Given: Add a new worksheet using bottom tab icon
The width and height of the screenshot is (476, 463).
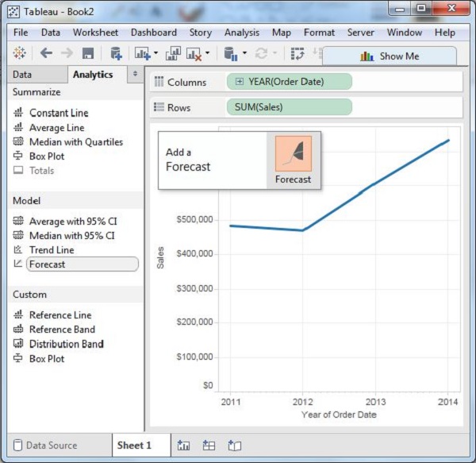Looking at the screenshot, I should pyautogui.click(x=184, y=446).
